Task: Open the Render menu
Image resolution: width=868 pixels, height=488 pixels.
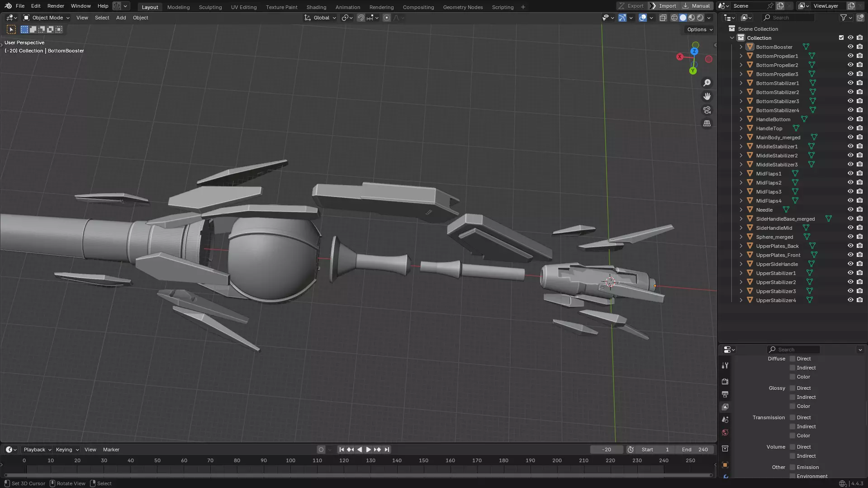Action: tap(56, 6)
